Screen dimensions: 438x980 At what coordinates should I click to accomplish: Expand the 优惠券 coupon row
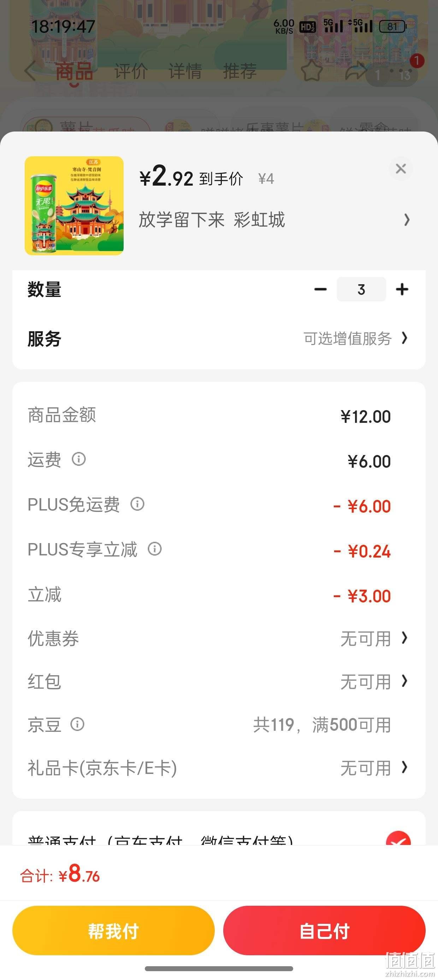219,638
